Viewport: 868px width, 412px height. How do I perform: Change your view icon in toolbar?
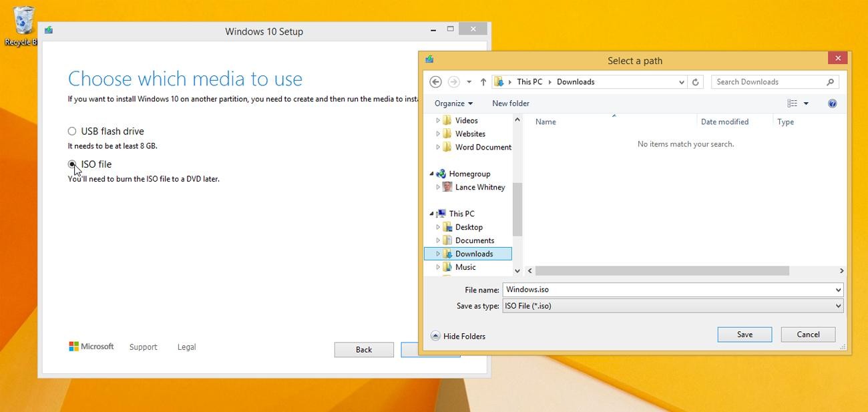pyautogui.click(x=792, y=104)
